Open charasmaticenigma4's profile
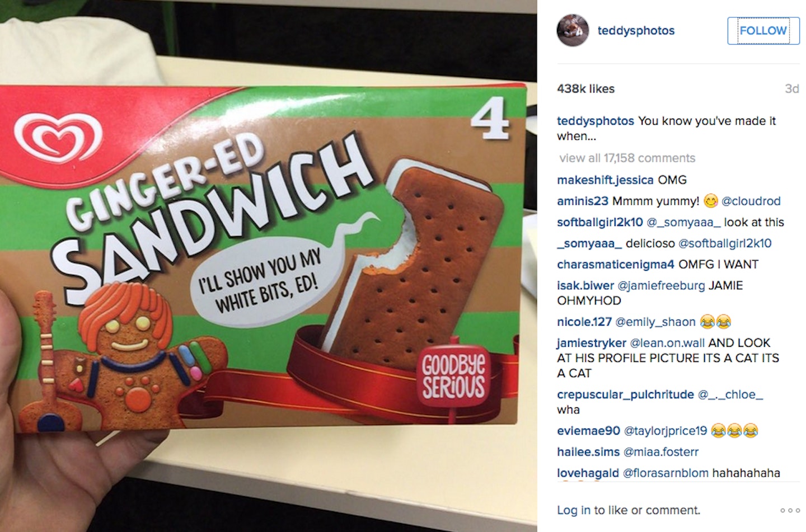Viewport: 806px width, 532px height. (616, 264)
